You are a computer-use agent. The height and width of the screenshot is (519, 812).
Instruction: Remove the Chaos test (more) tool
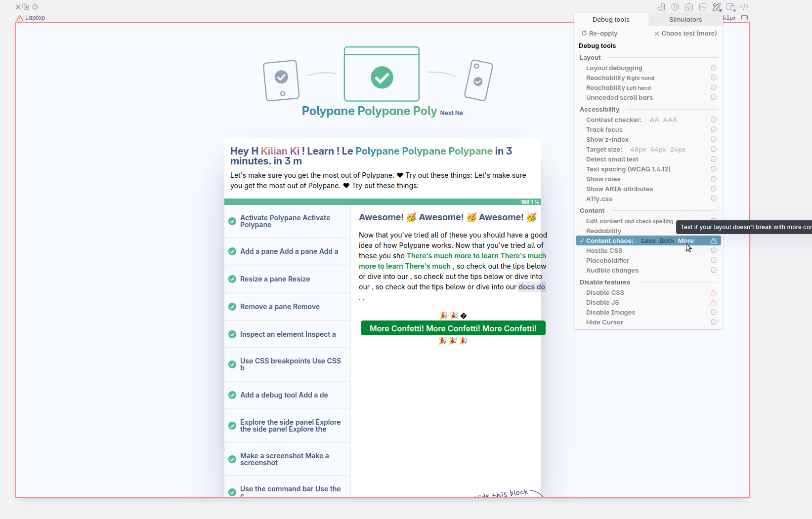(x=685, y=34)
